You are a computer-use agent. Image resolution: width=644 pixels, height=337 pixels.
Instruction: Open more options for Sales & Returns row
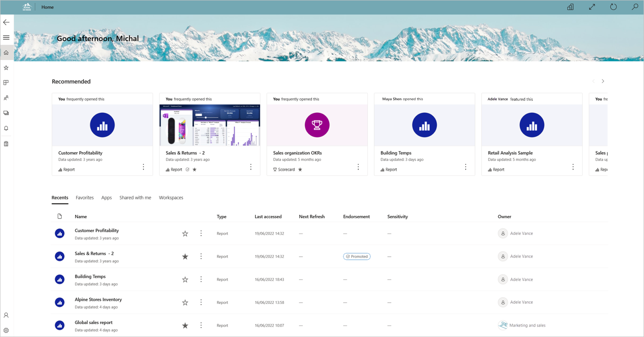(201, 256)
